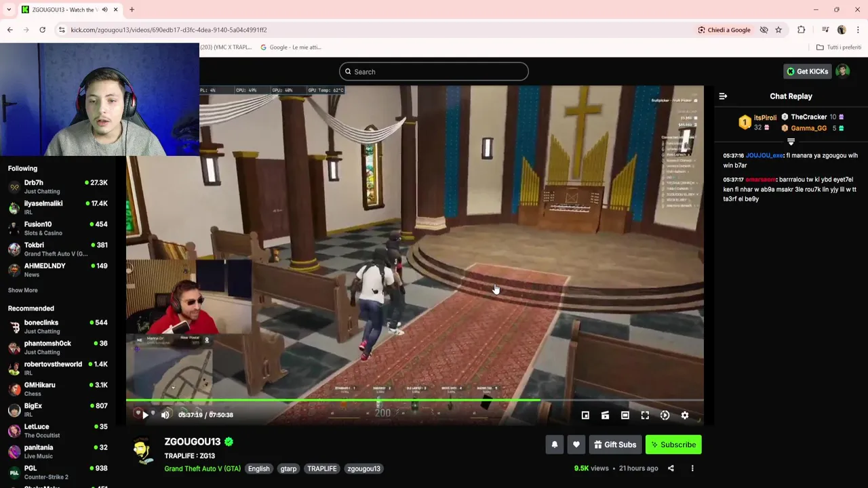Screen dimensions: 868x488
Task: Mute the ZGOUGOU13 tab audio icon
Action: coord(104,9)
